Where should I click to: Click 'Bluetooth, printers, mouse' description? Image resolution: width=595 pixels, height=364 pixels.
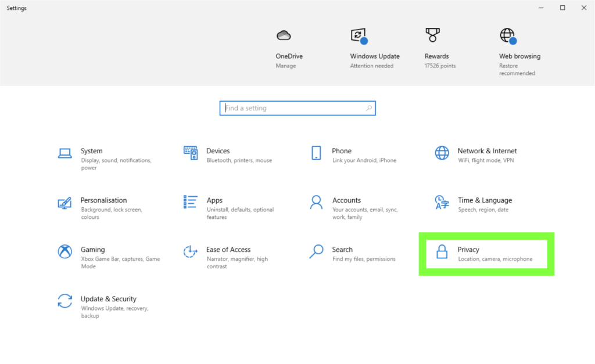click(x=239, y=160)
